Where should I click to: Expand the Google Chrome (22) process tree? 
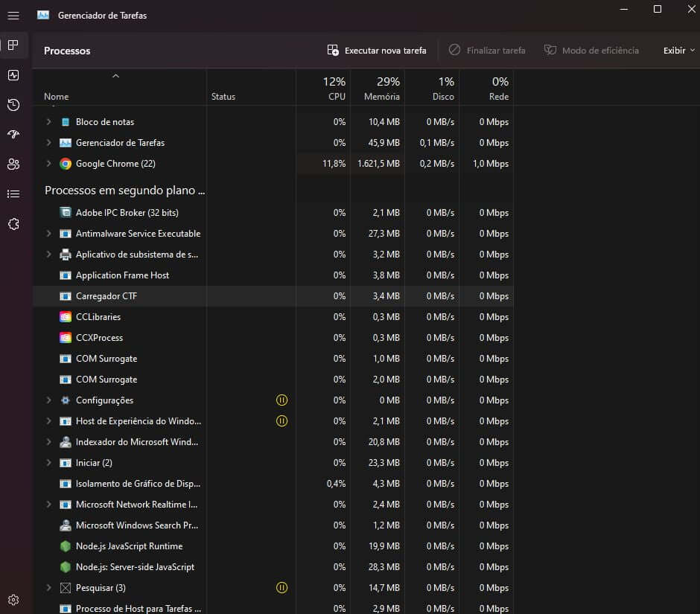point(48,163)
